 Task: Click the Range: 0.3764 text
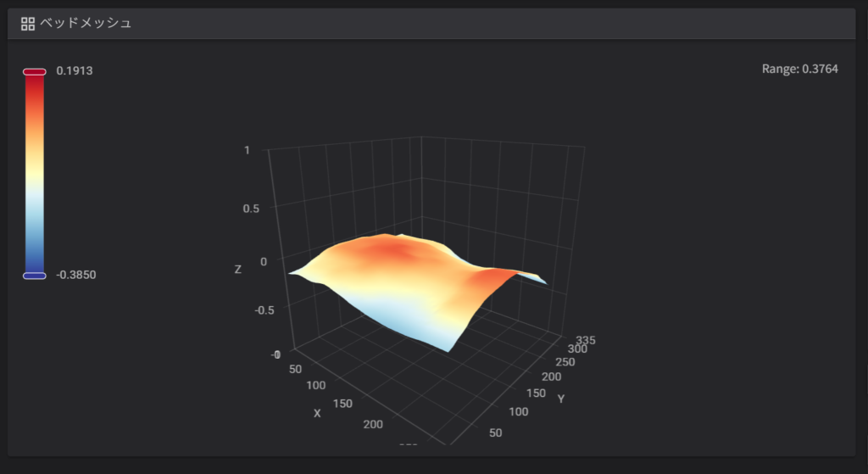(x=799, y=69)
